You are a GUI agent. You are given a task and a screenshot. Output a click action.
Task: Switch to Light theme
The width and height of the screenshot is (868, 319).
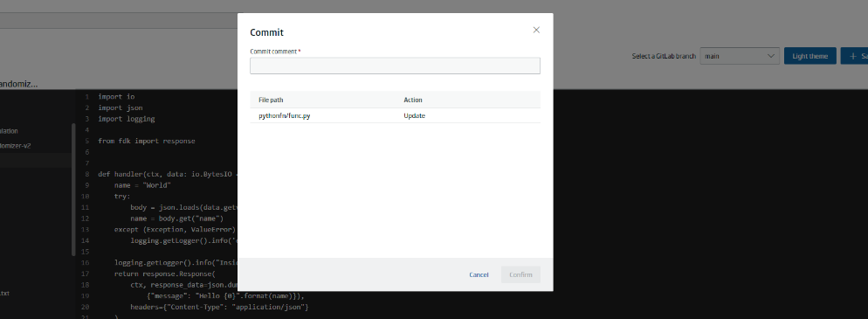[809, 56]
